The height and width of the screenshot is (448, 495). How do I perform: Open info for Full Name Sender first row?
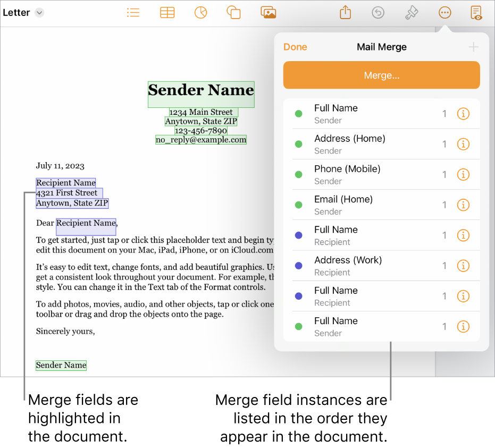[463, 114]
